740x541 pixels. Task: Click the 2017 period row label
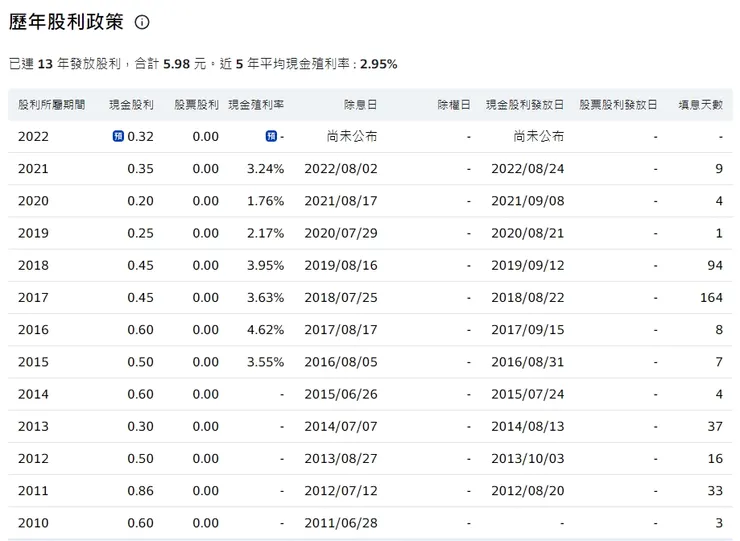tap(33, 297)
